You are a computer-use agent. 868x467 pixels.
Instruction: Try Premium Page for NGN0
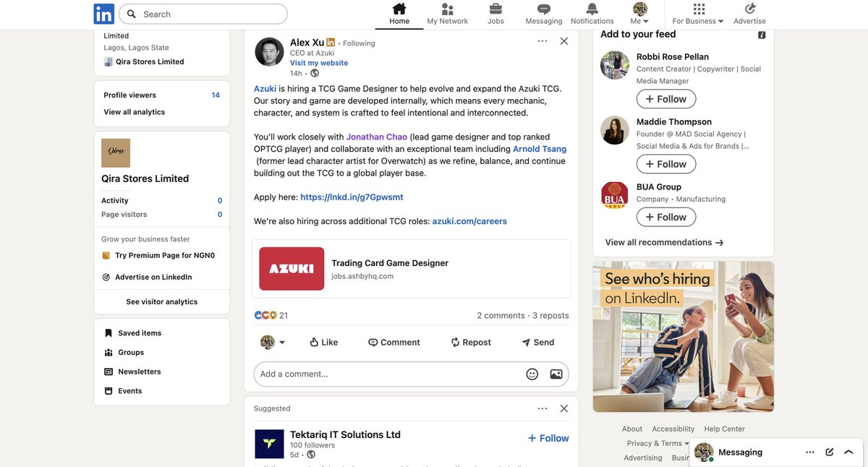[159, 255]
